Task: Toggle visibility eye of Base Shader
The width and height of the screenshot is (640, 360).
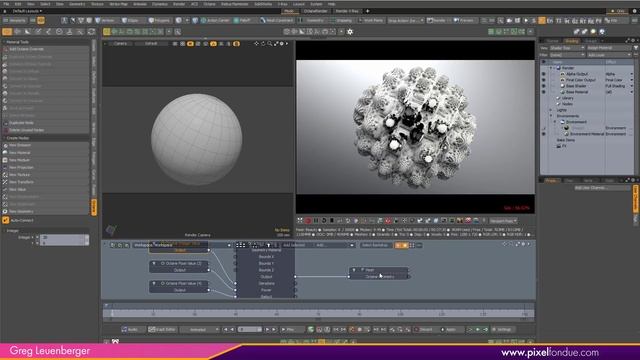Action: [x=543, y=86]
